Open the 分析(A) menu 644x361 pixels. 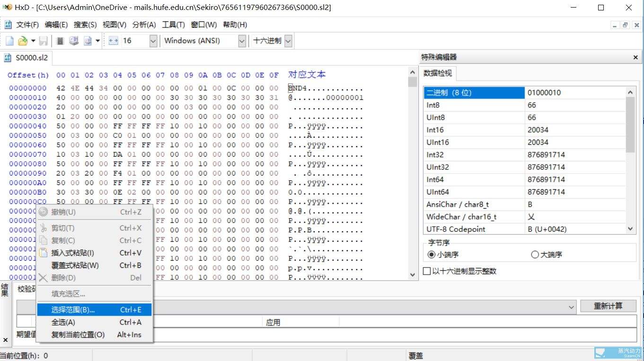[x=144, y=25]
